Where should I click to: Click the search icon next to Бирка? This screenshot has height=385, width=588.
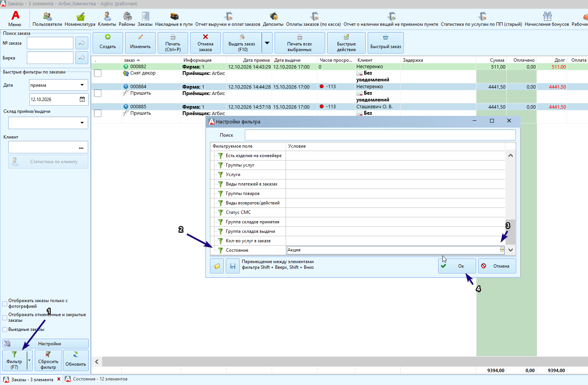coord(82,58)
